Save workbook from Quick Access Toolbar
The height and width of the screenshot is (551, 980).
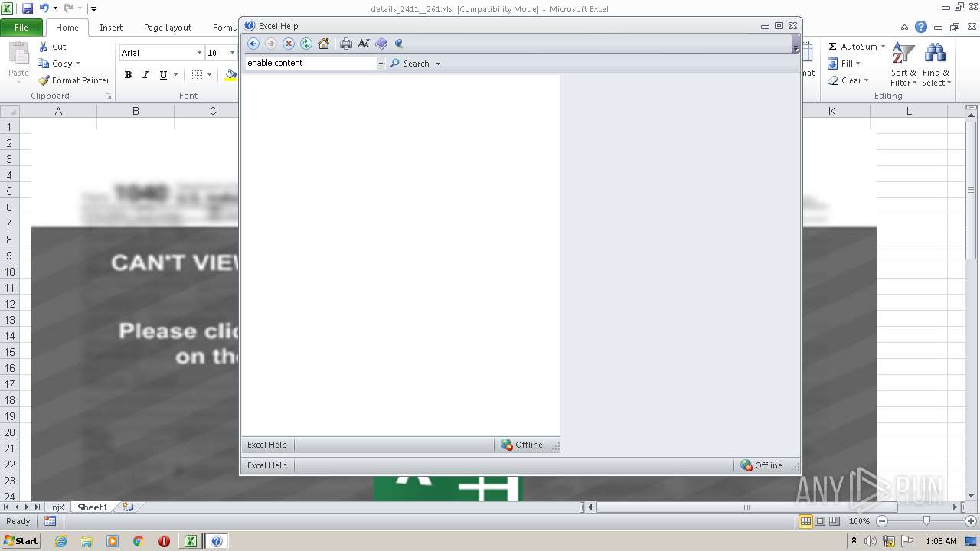coord(28,8)
